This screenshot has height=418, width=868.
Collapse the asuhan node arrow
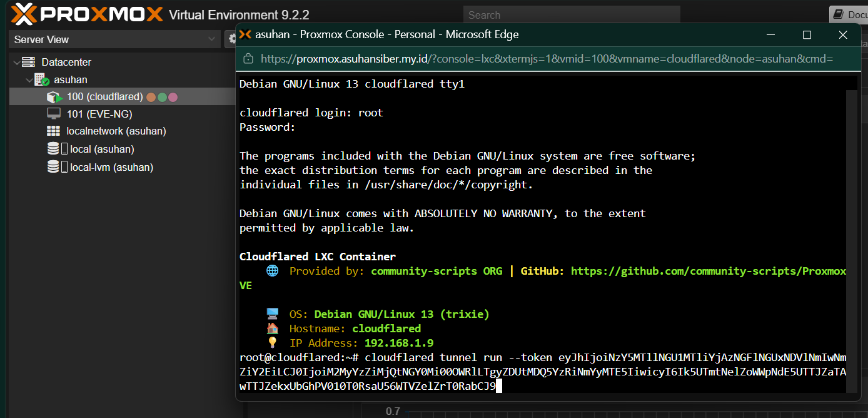point(29,79)
